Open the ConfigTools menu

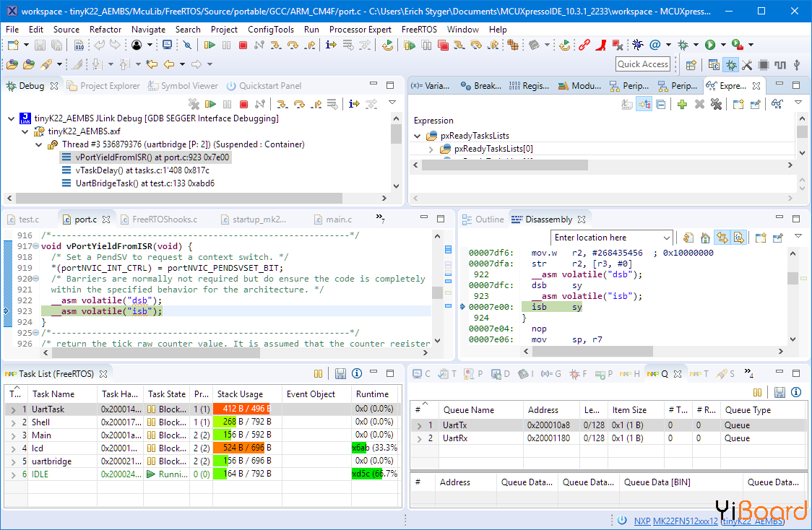(271, 30)
